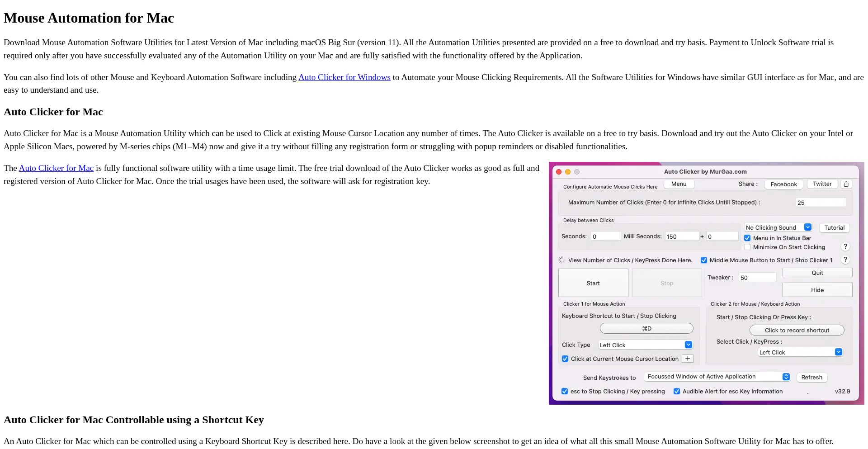This screenshot has width=868, height=449.
Task: Open the Menu button in Auto Clicker
Action: pos(679,184)
